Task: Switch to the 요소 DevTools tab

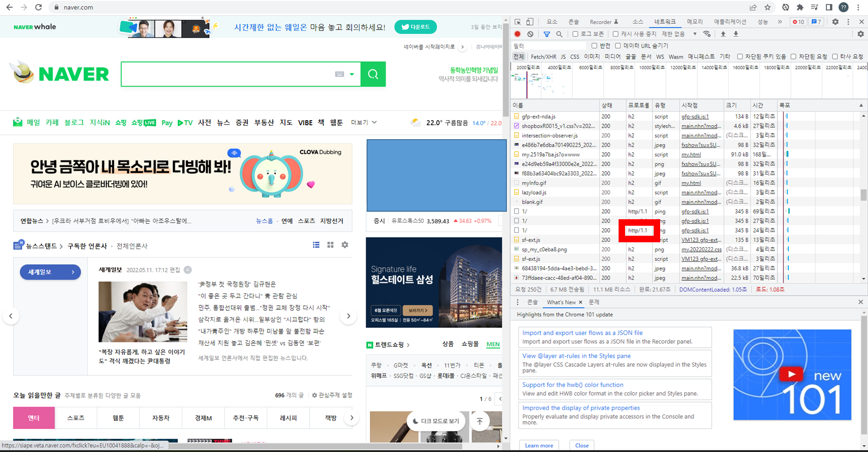Action: [552, 22]
